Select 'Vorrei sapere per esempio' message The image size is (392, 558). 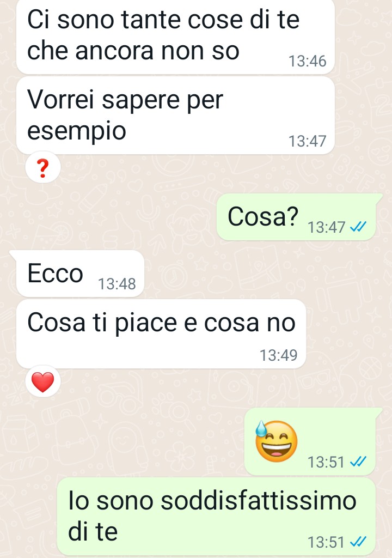click(175, 116)
